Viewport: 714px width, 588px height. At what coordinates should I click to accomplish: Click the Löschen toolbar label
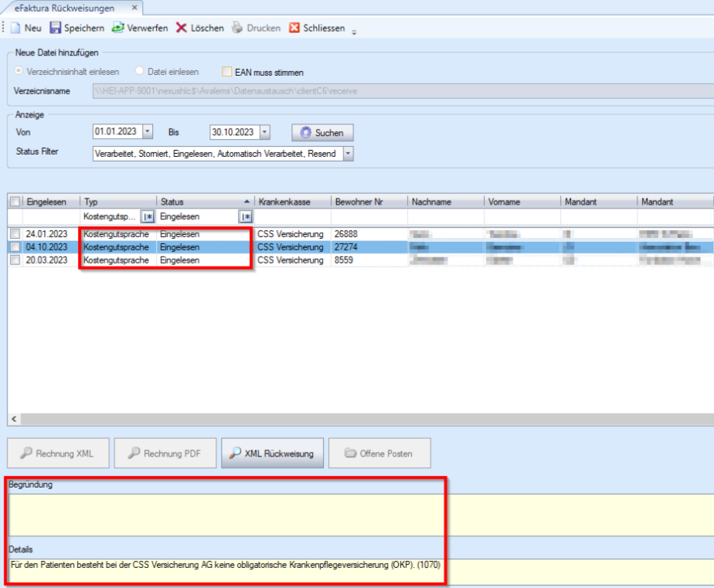tap(207, 29)
